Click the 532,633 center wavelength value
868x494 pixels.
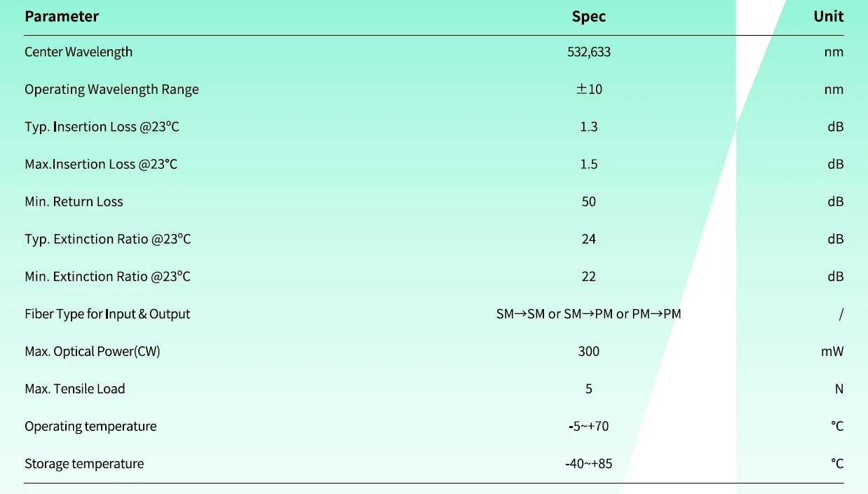pos(588,52)
